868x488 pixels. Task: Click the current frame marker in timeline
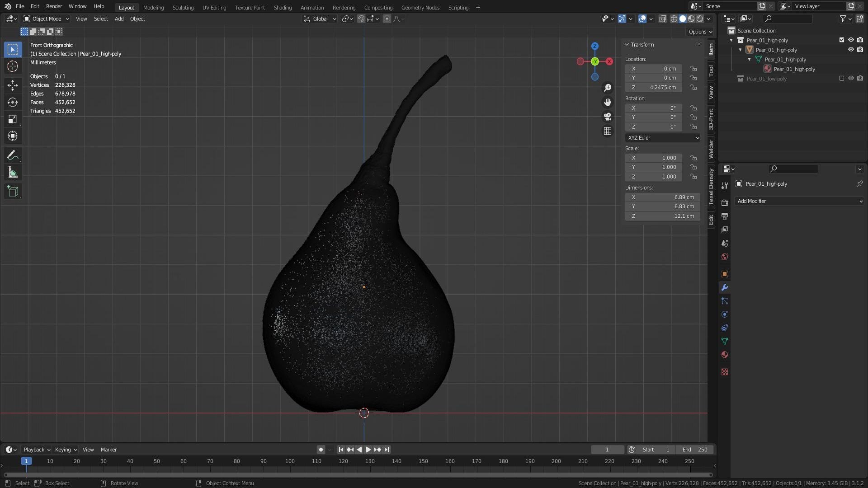tap(26, 461)
